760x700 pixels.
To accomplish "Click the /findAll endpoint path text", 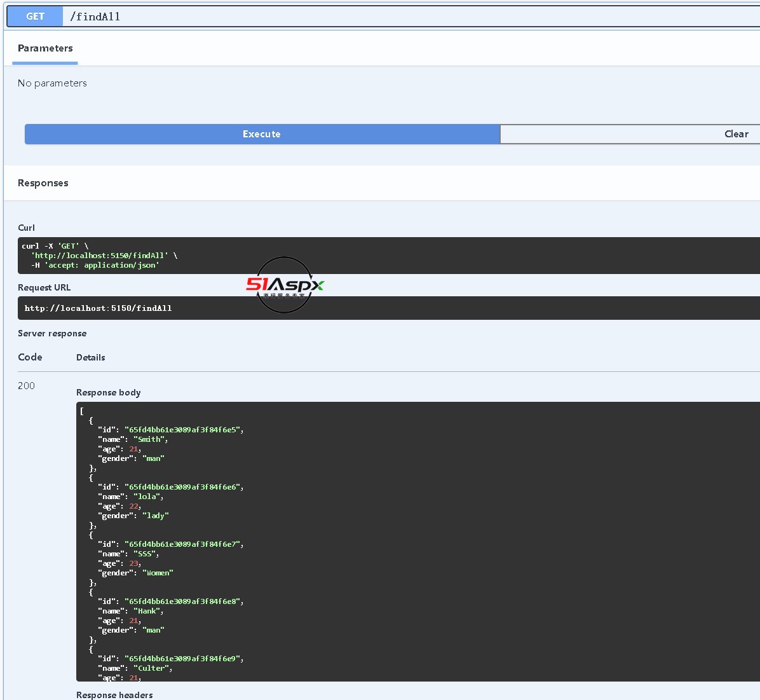I will point(95,17).
